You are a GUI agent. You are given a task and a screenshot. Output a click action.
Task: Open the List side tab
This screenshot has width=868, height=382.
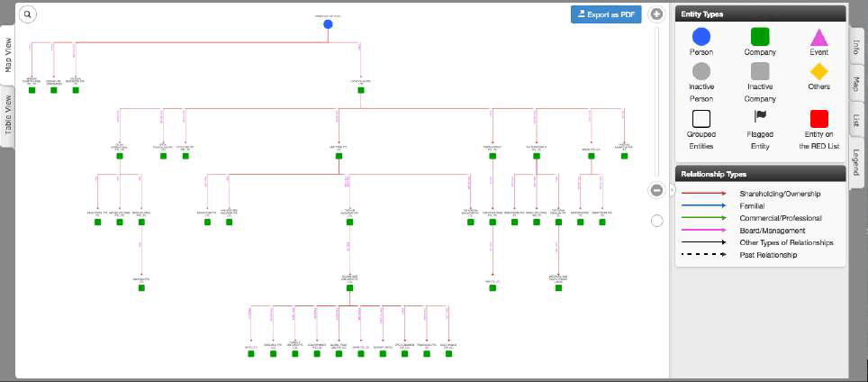click(856, 121)
